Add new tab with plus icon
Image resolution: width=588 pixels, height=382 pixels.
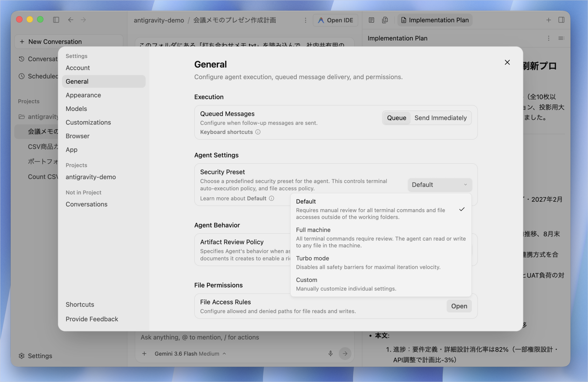[548, 20]
